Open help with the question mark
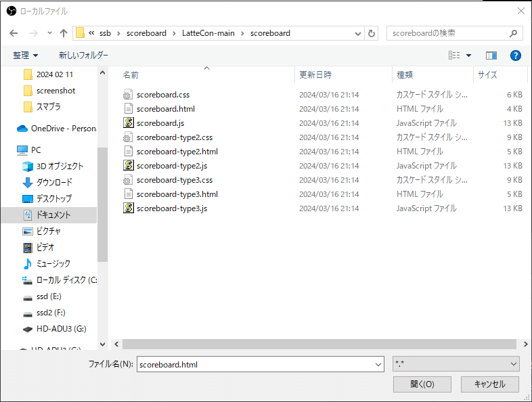 click(515, 55)
